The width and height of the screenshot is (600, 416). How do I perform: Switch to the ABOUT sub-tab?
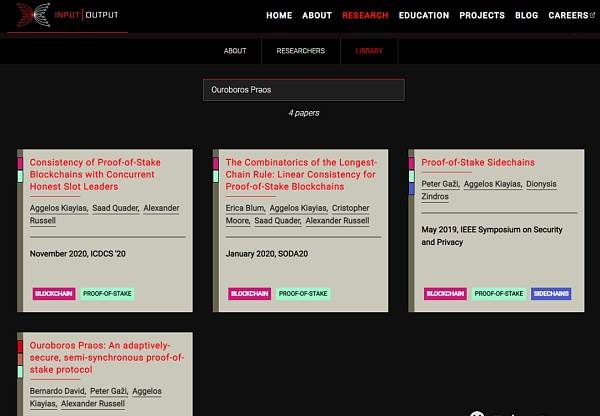click(x=235, y=51)
